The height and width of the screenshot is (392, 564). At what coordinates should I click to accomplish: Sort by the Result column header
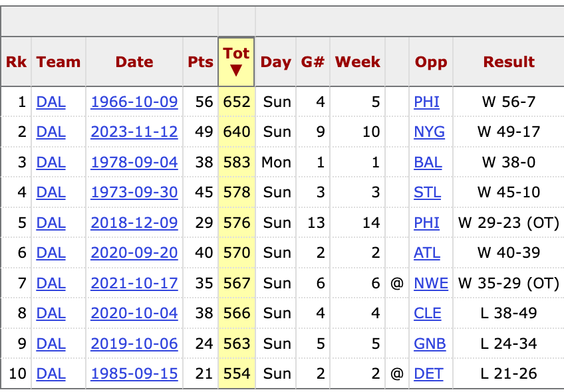[509, 61]
